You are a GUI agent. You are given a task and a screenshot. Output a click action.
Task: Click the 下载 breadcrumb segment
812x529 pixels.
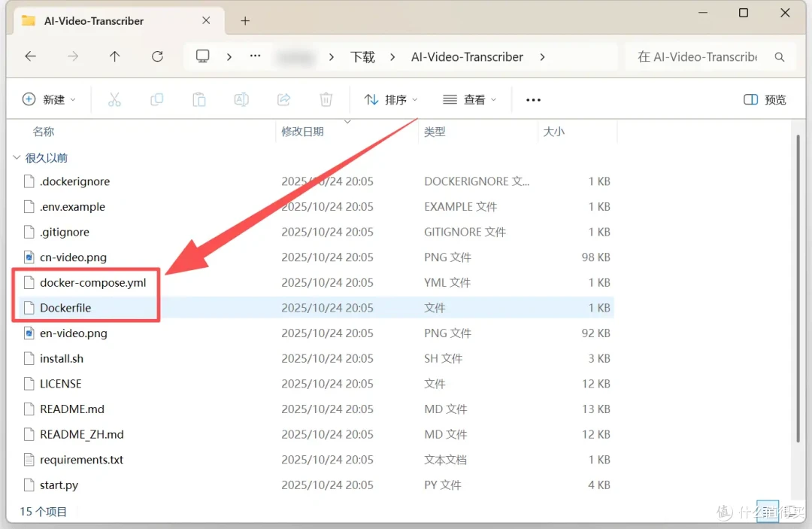362,57
